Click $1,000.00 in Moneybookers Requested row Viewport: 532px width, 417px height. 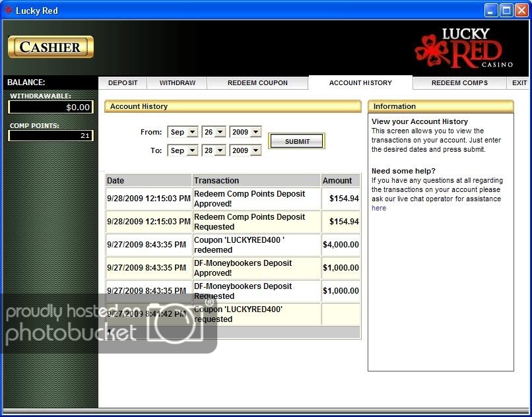341,291
